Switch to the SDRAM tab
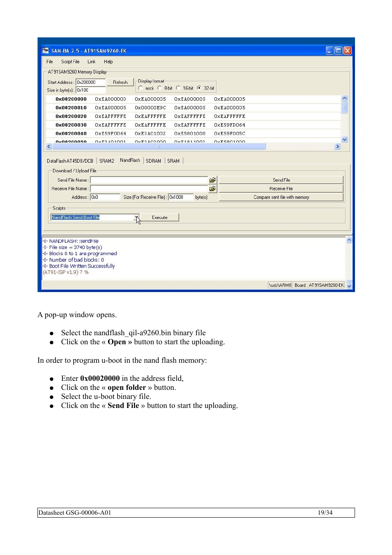 [x=153, y=161]
